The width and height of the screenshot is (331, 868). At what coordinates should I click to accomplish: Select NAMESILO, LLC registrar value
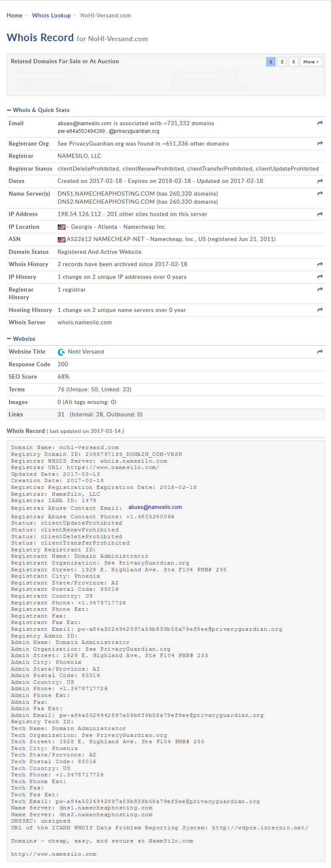pos(79,156)
